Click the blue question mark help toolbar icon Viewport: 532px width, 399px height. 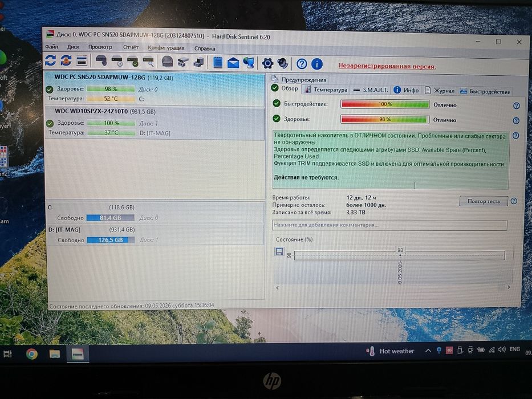302,64
